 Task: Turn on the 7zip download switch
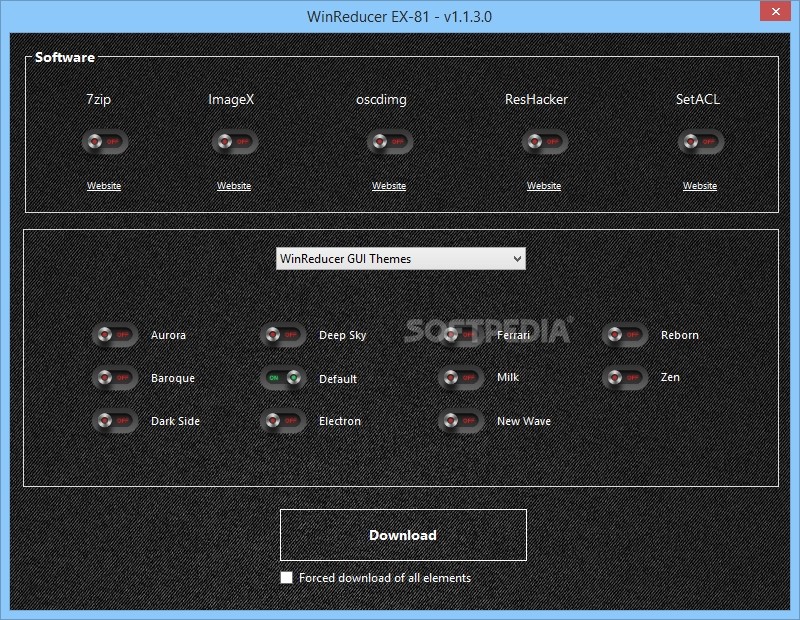(105, 141)
